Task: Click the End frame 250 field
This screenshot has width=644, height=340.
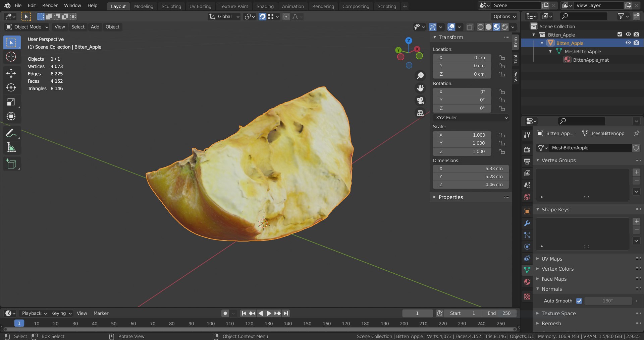Action: coord(499,313)
